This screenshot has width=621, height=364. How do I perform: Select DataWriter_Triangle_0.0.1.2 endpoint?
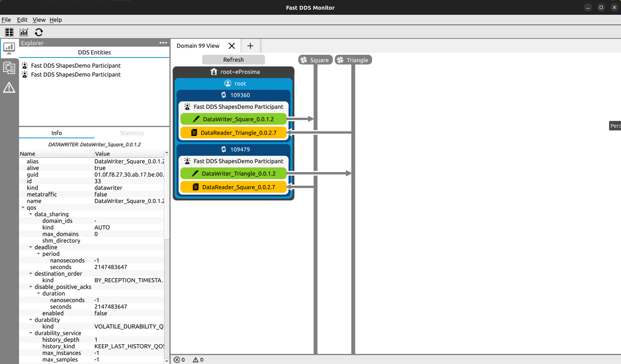(234, 173)
